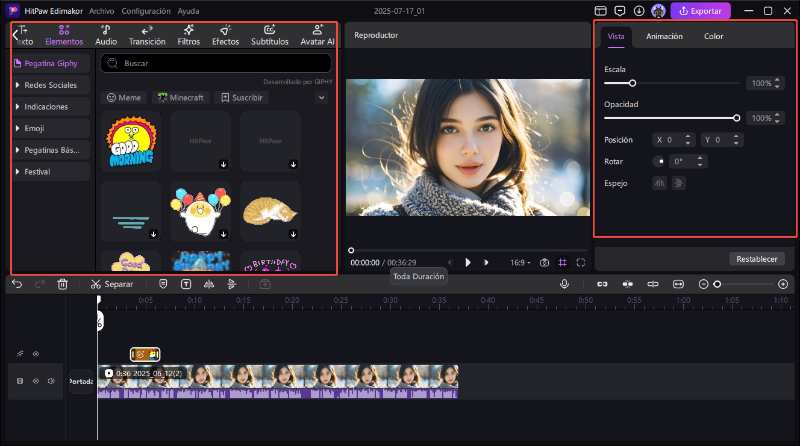Open the 16:9 aspect ratio dropdown
This screenshot has width=800, height=446.
[521, 262]
